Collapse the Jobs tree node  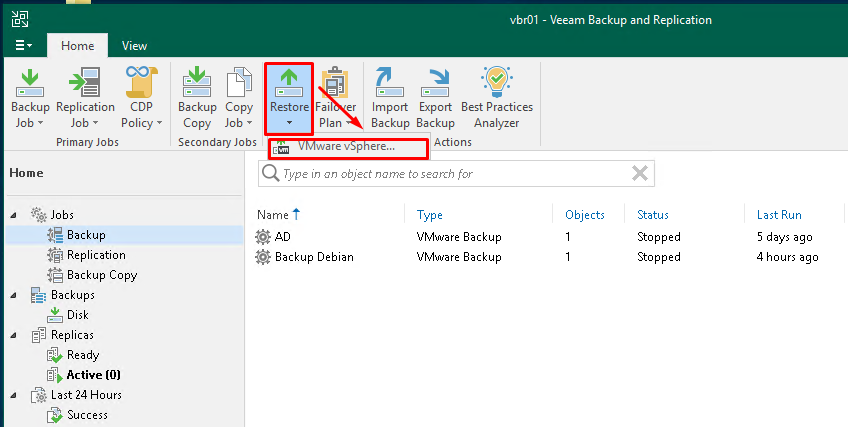point(14,216)
